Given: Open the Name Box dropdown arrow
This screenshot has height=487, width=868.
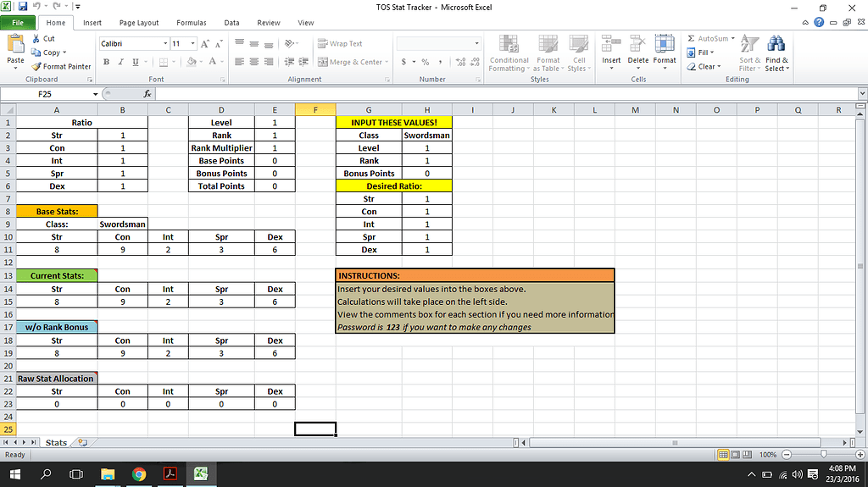Looking at the screenshot, I should [x=96, y=94].
